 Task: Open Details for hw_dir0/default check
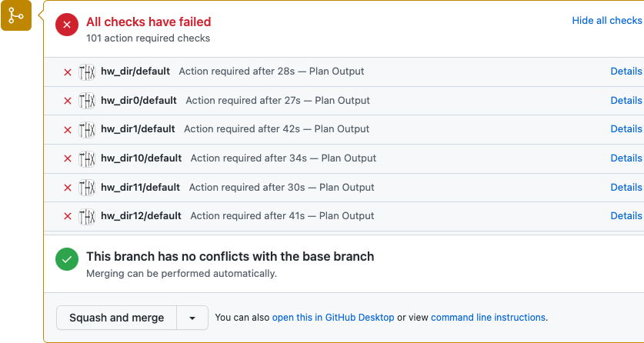[x=626, y=100]
